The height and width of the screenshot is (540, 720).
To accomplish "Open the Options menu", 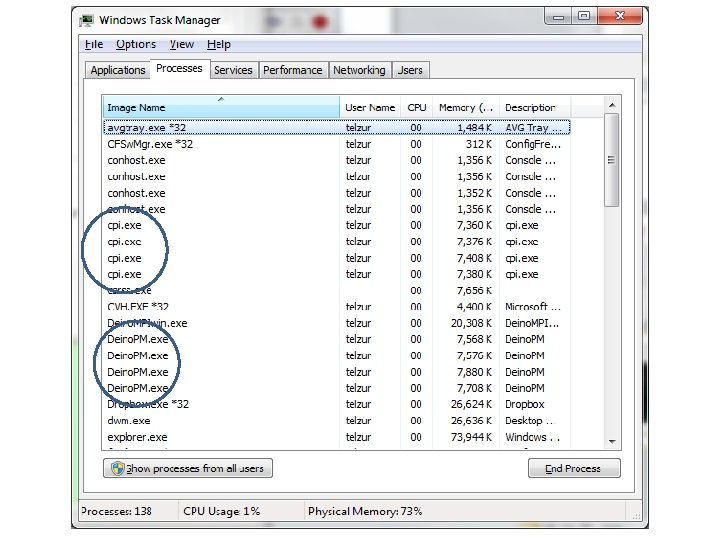I will pyautogui.click(x=136, y=44).
